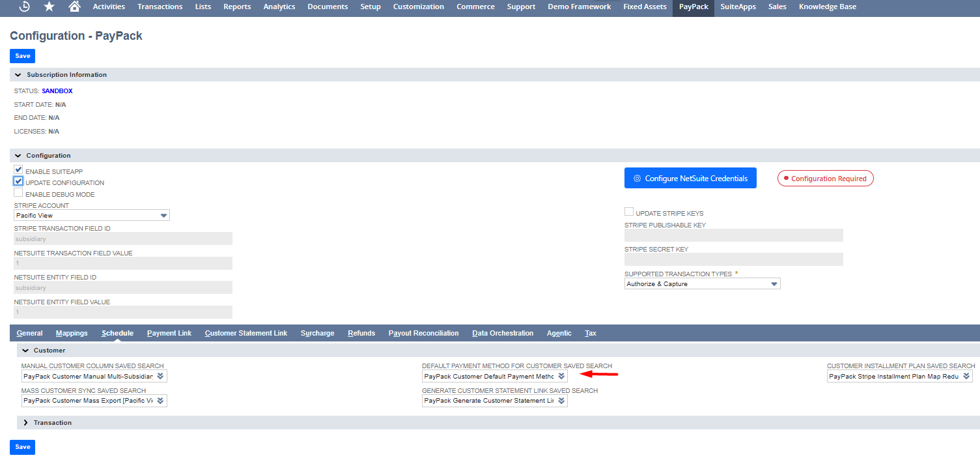Uncheck Enable SuiteApp checkbox
Screen dimensions: 980x462
point(18,170)
